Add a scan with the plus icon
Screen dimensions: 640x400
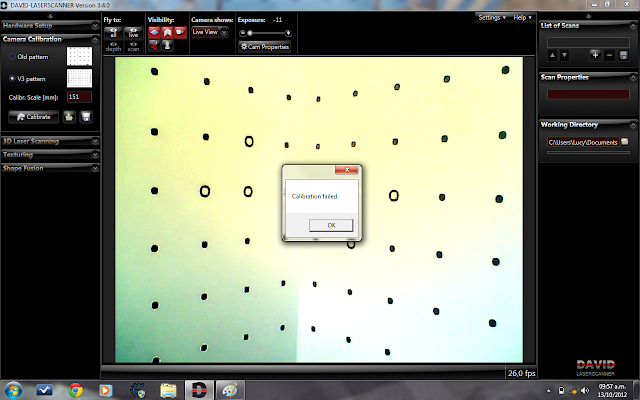[x=595, y=55]
